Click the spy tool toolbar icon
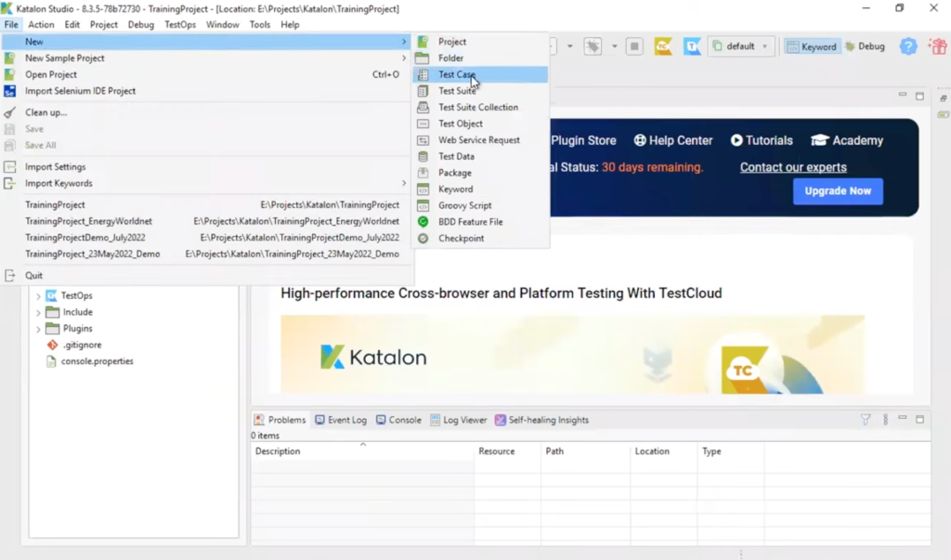 [593, 46]
